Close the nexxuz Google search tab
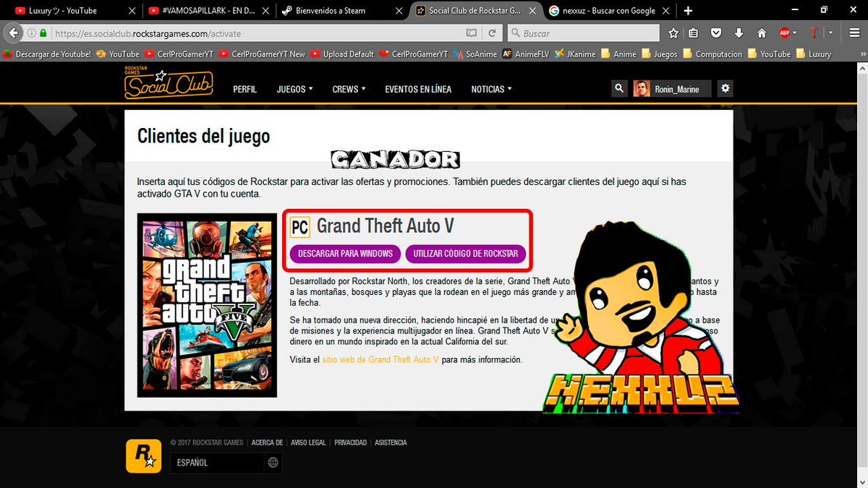 [668, 11]
